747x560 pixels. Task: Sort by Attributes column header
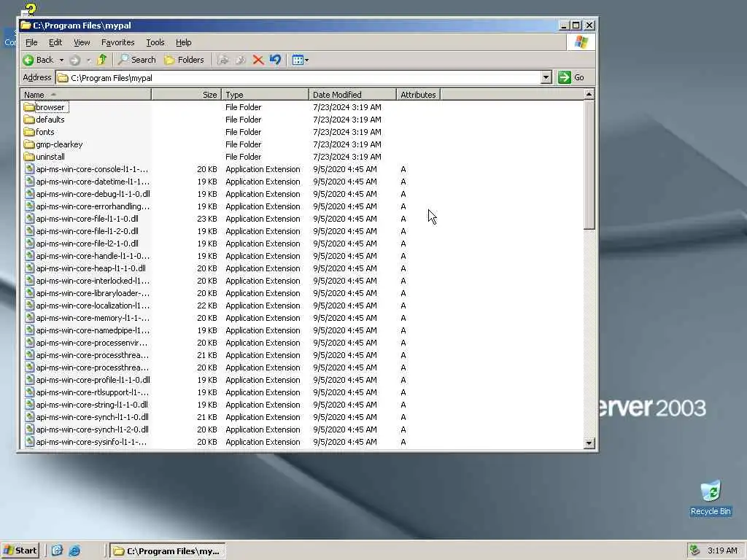pos(418,95)
